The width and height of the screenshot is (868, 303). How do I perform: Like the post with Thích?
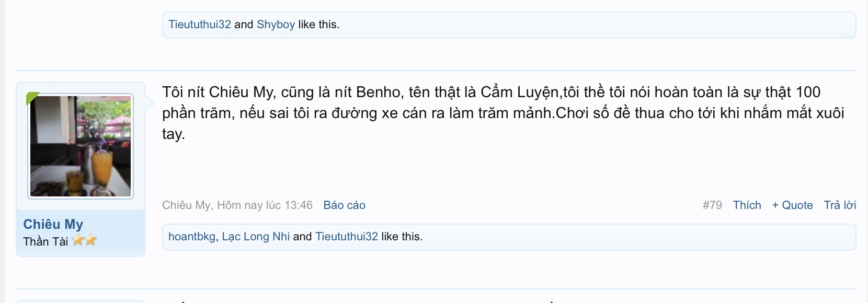[747, 205]
